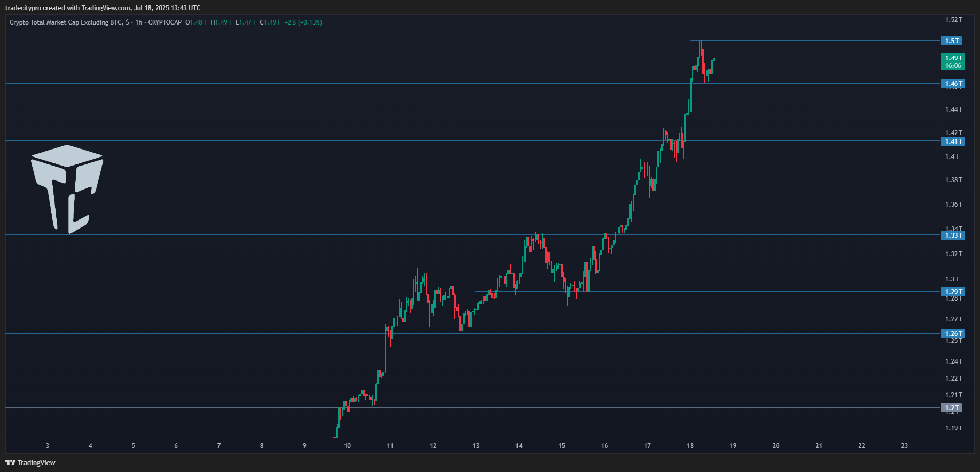Click the '1.27T' price axis label

pyautogui.click(x=954, y=319)
